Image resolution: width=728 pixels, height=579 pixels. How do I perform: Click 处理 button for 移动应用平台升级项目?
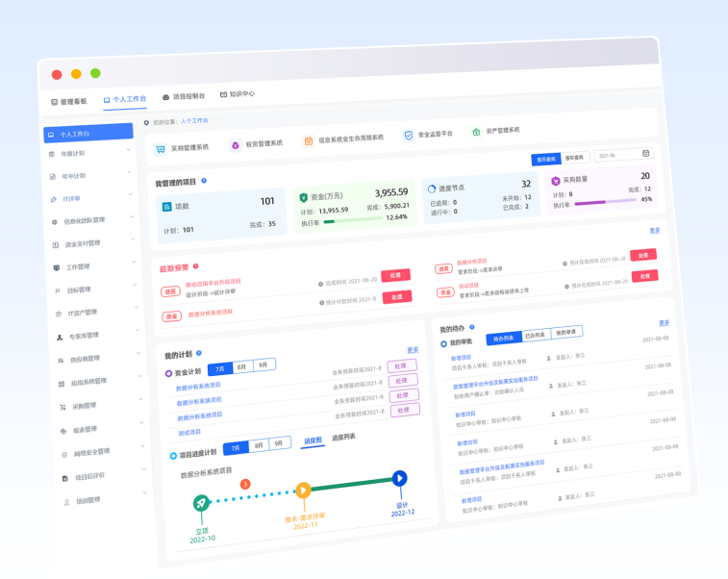pyautogui.click(x=395, y=276)
